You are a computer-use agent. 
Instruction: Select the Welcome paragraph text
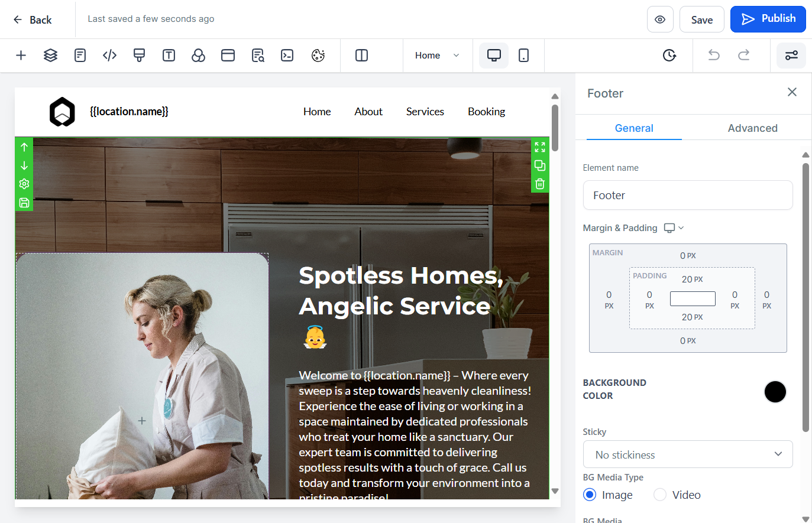(415, 436)
